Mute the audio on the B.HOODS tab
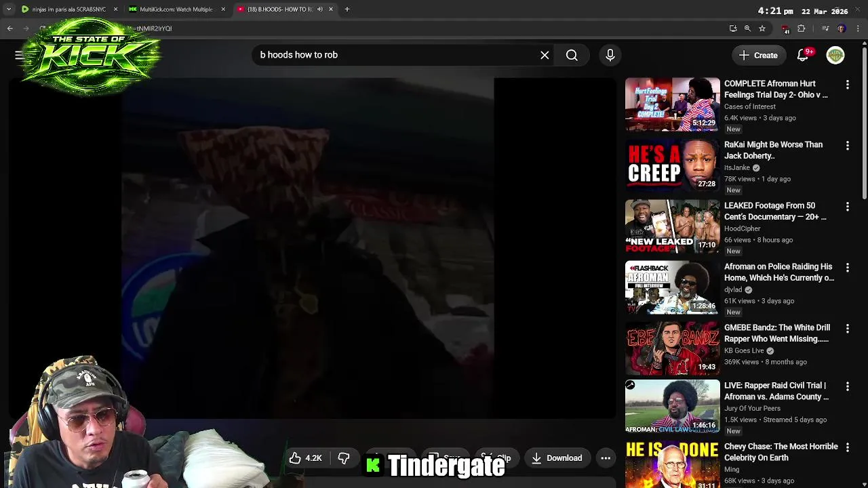The image size is (868, 488). click(319, 9)
